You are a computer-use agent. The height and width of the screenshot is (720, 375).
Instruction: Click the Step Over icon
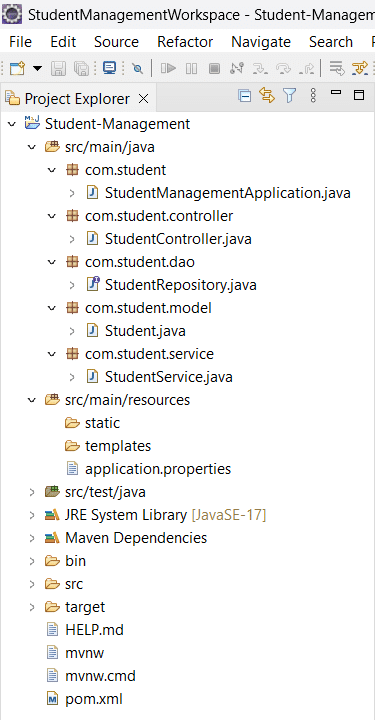tap(283, 69)
